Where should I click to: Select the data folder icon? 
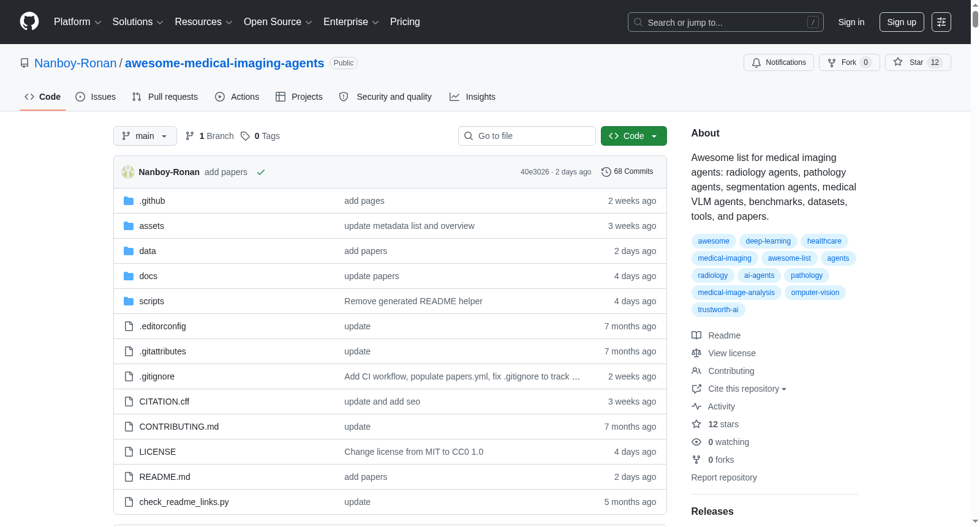tap(129, 251)
